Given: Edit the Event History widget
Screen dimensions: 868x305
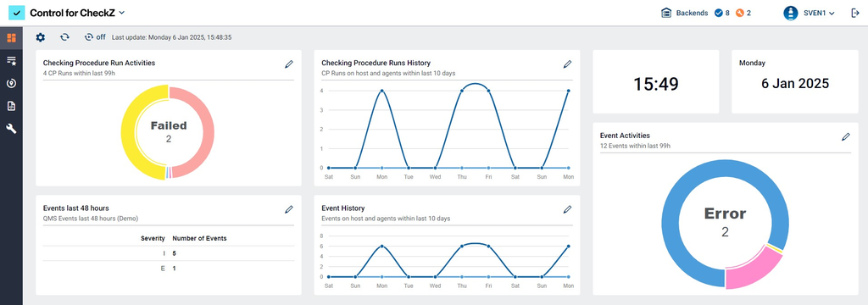Looking at the screenshot, I should tap(567, 209).
